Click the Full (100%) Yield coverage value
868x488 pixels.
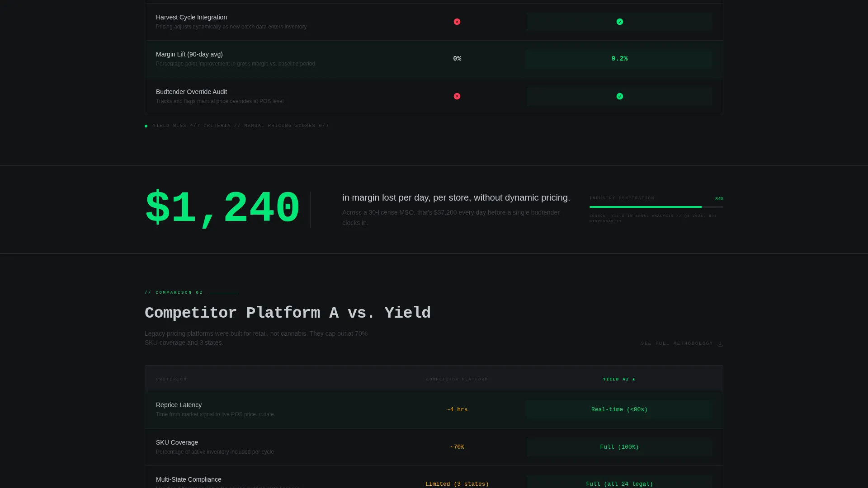tap(619, 447)
